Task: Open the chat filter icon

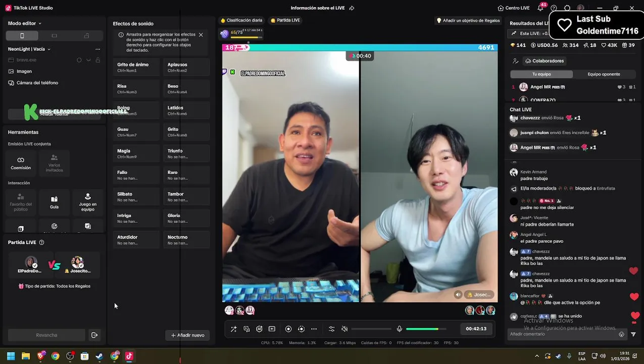Action: pyautogui.click(x=633, y=334)
